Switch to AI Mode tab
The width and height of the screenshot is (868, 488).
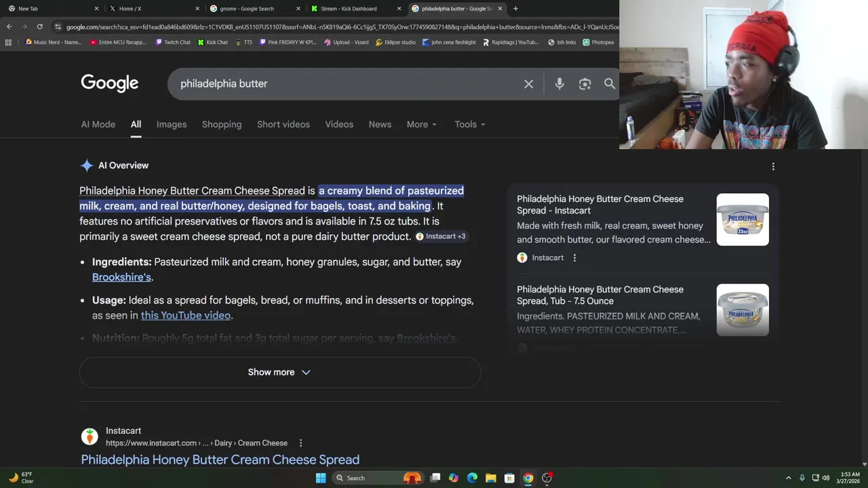(98, 125)
